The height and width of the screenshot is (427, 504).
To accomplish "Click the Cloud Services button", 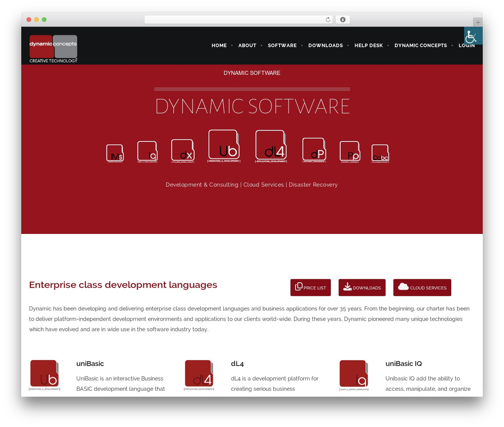I will pyautogui.click(x=422, y=288).
